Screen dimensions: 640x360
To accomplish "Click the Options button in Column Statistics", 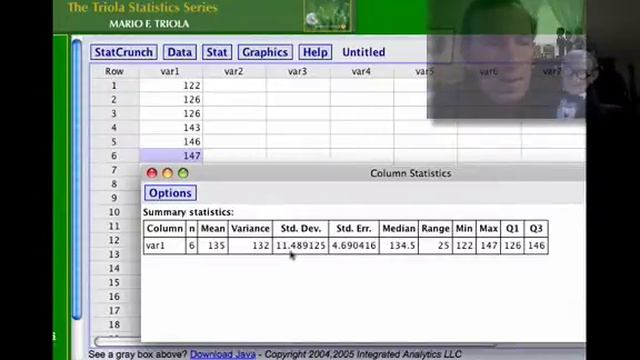I will coord(170,193).
